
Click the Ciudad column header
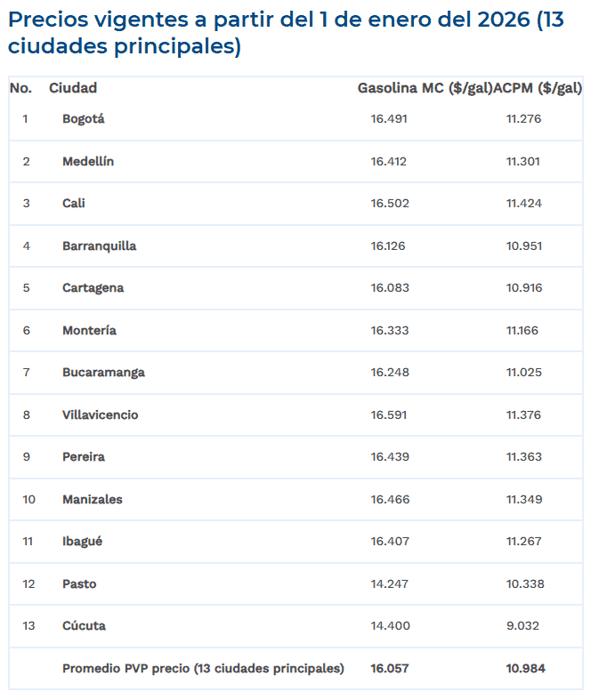(73, 88)
